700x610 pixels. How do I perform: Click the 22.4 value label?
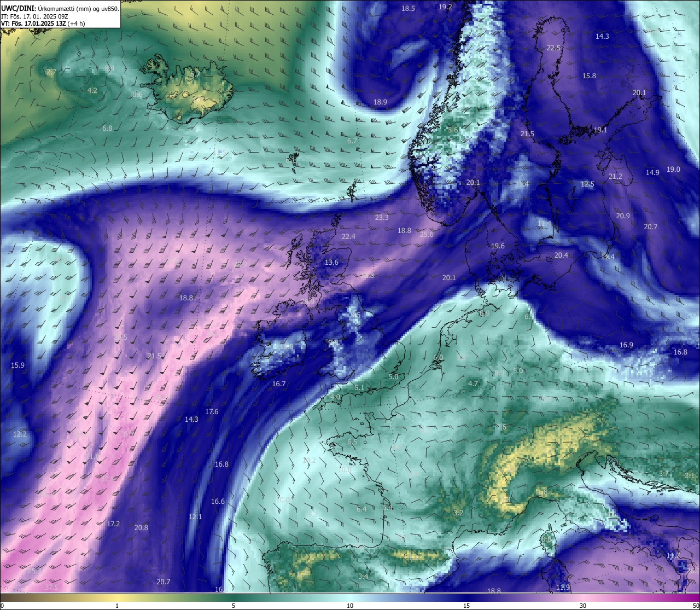[x=348, y=236]
